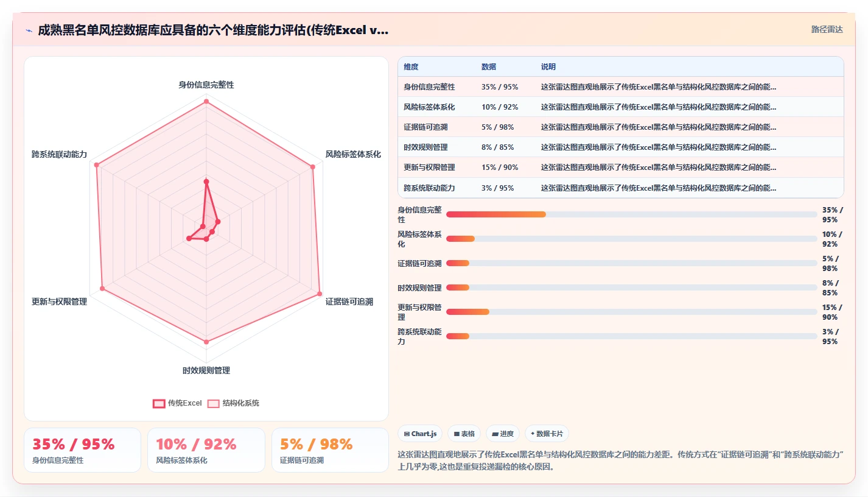Screen dimensions: 868x497
Task: Click the 维度 column header
Action: (x=411, y=67)
